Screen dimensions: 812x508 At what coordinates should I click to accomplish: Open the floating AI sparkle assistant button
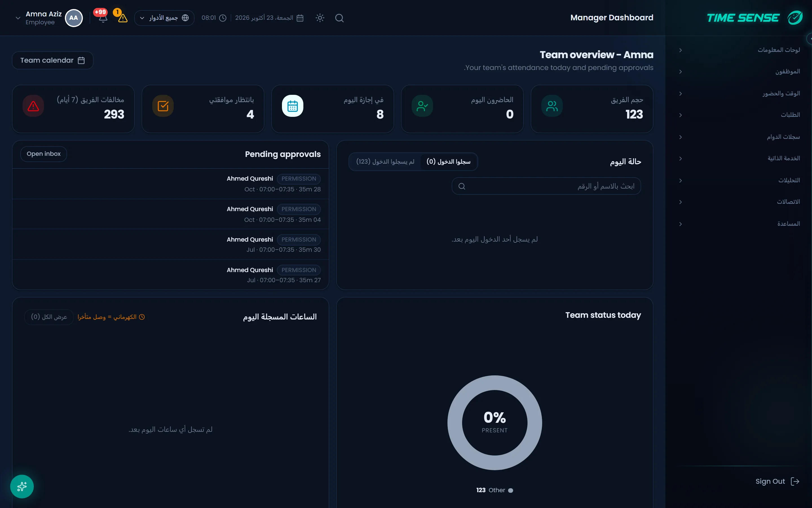(x=22, y=486)
